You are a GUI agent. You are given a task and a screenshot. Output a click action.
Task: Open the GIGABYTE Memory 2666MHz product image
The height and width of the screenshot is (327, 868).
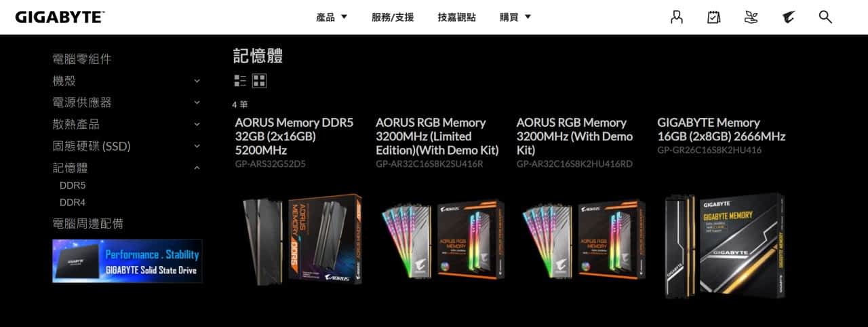pyautogui.click(x=726, y=245)
